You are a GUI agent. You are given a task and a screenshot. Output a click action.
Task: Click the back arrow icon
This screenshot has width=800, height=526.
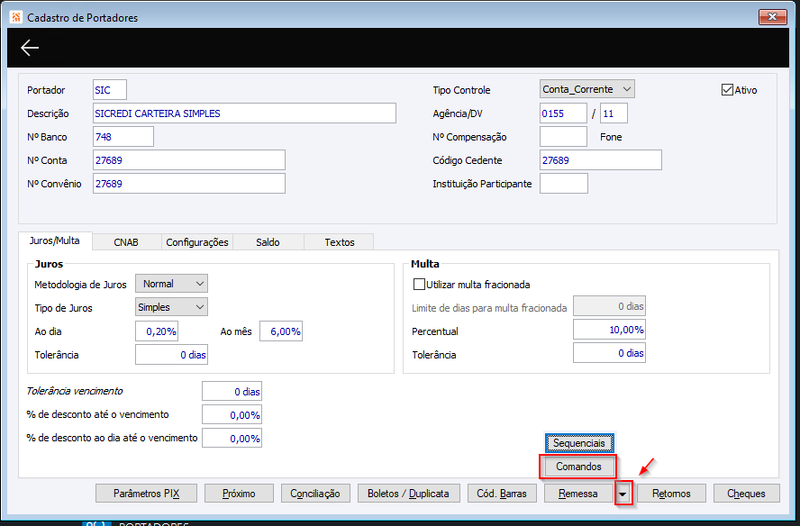coord(30,47)
